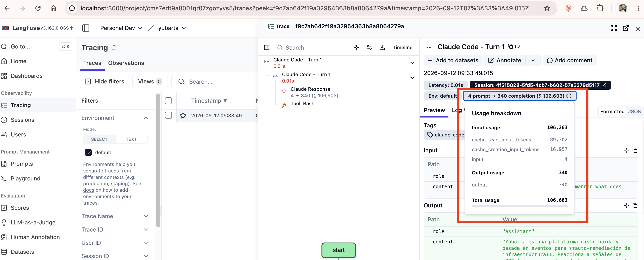Sort by the Timestamp column
644x260 pixels.
coord(209,101)
